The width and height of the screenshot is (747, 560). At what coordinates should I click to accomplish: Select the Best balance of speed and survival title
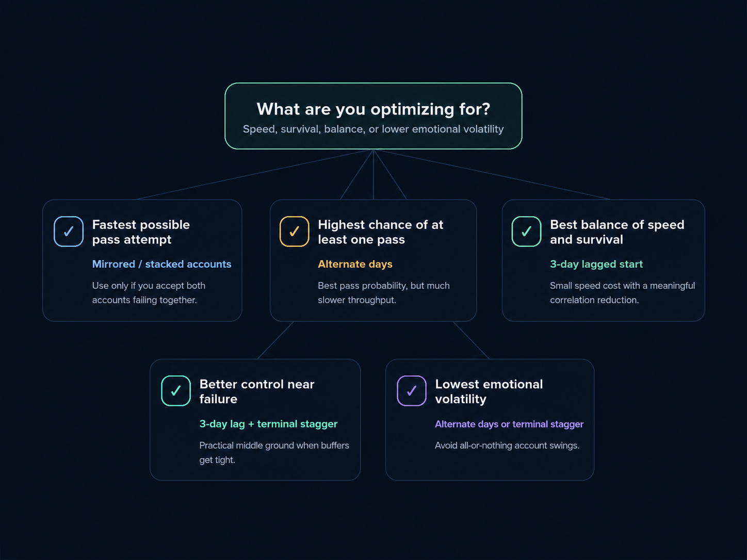coord(617,232)
